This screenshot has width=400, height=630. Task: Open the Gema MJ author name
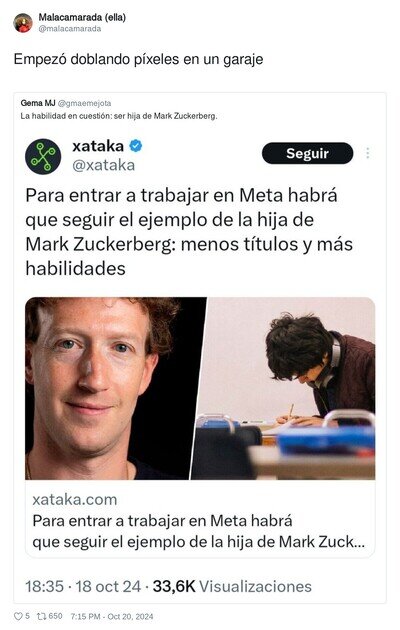(38, 103)
